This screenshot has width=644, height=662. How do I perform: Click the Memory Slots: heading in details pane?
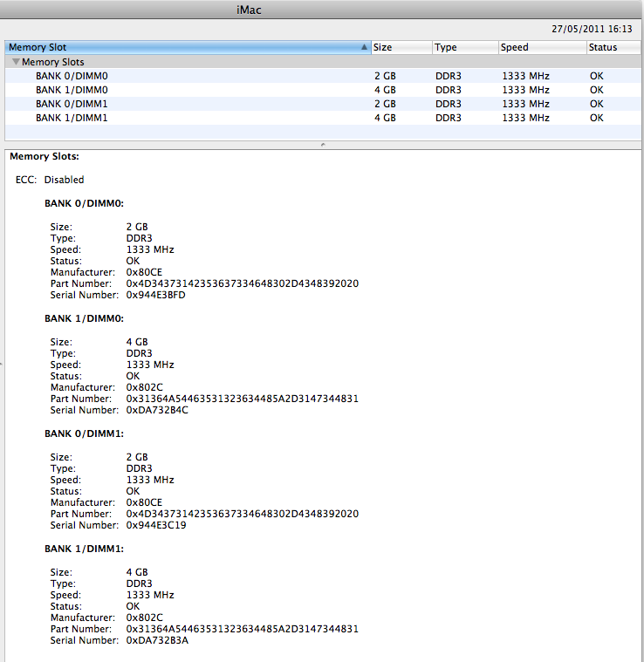pyautogui.click(x=45, y=157)
